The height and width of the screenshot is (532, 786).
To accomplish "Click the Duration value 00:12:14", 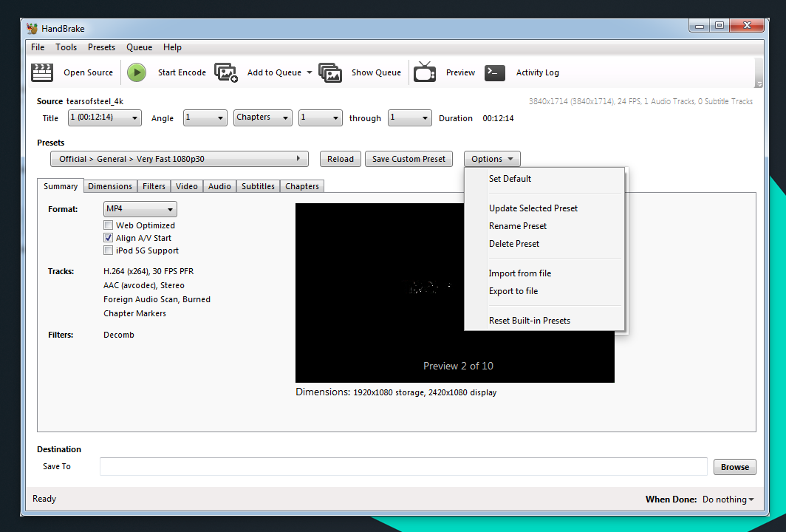I will click(x=498, y=118).
